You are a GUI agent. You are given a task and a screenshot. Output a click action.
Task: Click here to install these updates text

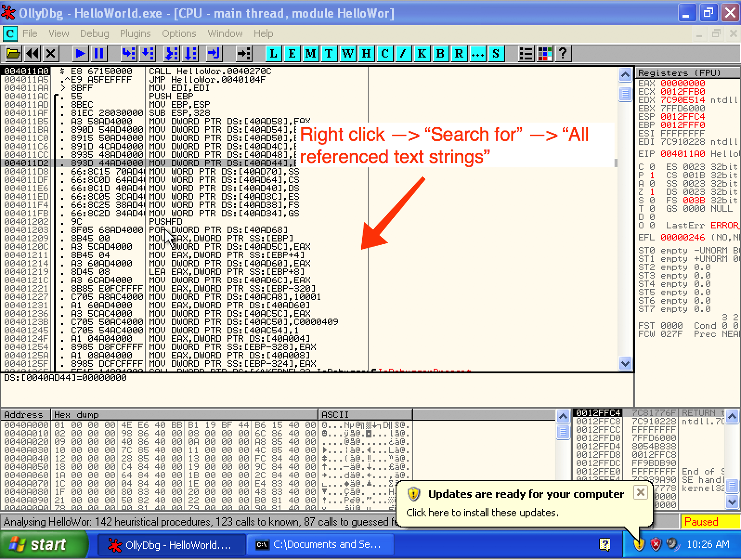click(x=482, y=513)
